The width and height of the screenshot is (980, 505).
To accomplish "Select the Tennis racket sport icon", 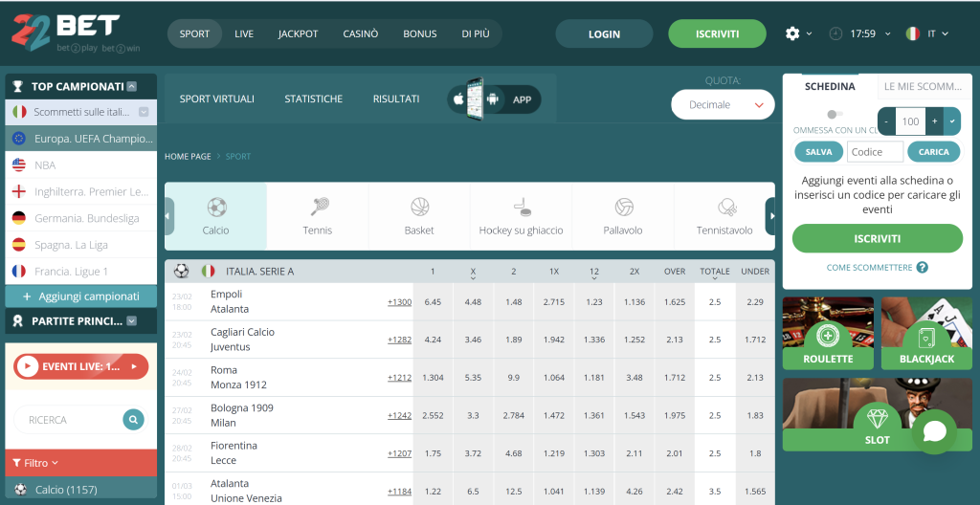I will (x=319, y=207).
